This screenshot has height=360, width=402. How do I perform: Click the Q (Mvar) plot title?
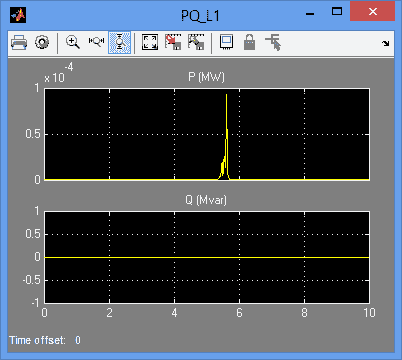point(206,200)
